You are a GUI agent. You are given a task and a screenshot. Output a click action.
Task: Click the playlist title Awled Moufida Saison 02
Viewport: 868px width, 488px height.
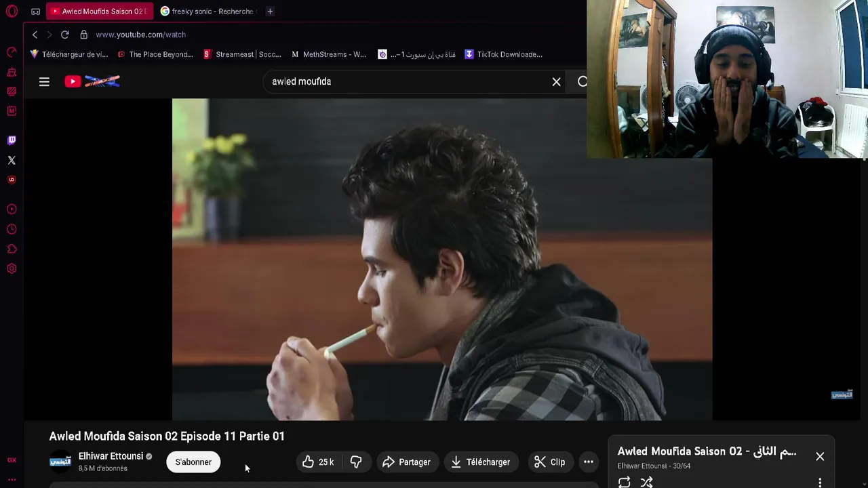click(707, 451)
